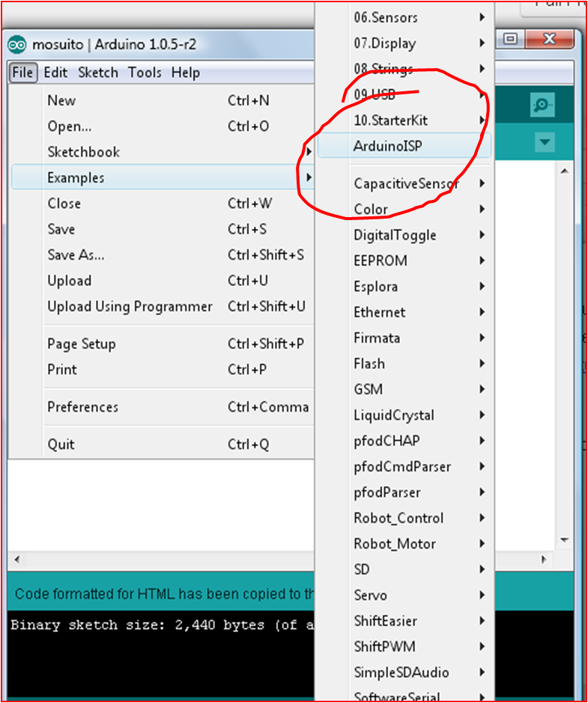Open the ShiftEasier examples entry
This screenshot has width=588, height=703.
(404, 621)
